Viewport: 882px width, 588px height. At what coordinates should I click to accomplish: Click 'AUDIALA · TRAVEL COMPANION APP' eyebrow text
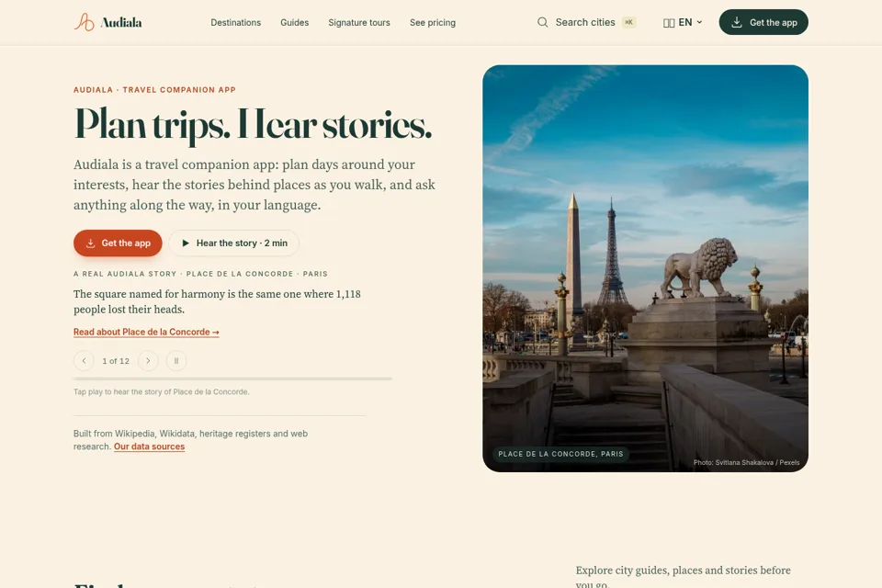154,89
